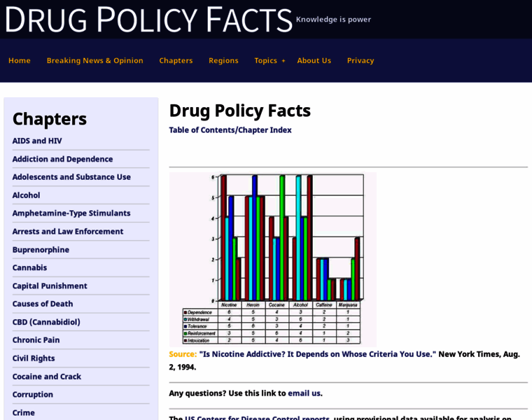Open the AIDS and HIV chapter

click(37, 141)
